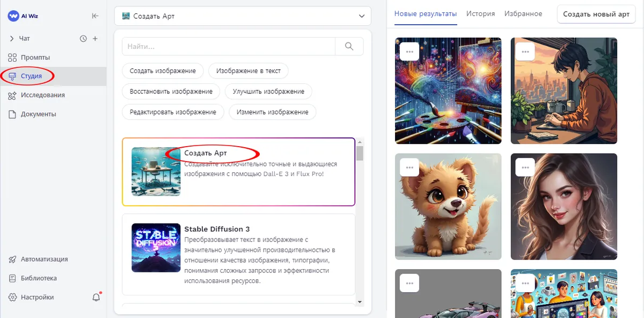Expand the Чат section chevron

point(12,39)
